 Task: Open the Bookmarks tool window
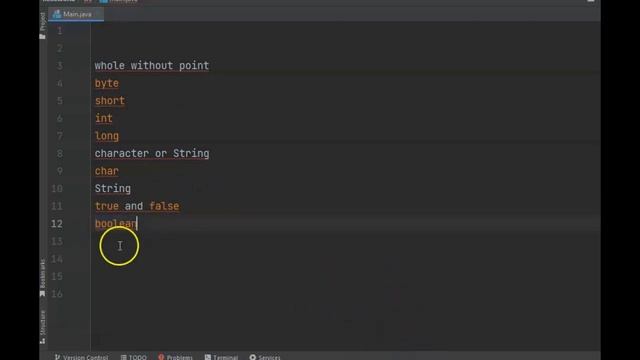click(x=42, y=278)
